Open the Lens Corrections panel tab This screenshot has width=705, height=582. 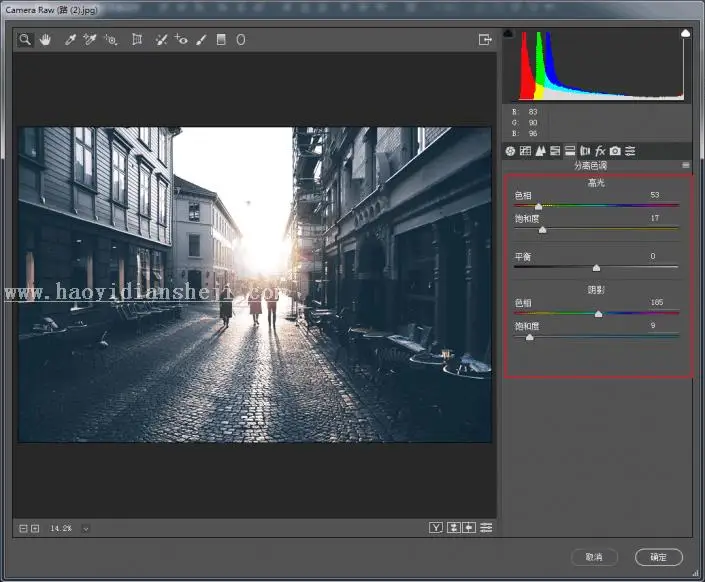pos(585,151)
